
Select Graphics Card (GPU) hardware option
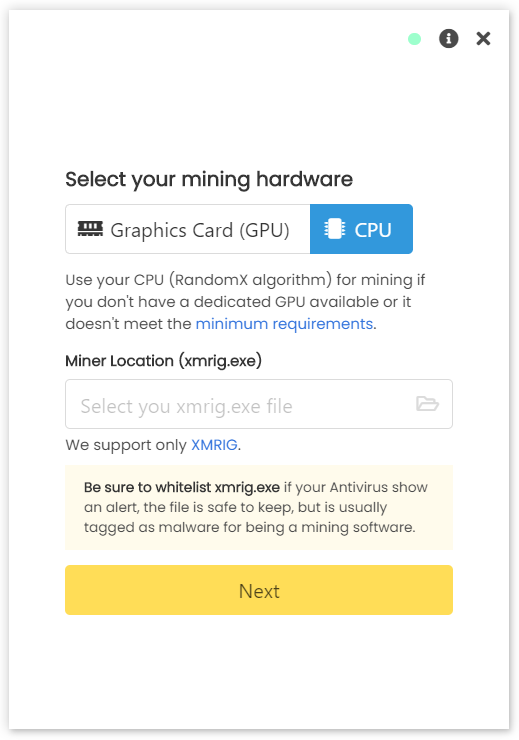point(188,229)
